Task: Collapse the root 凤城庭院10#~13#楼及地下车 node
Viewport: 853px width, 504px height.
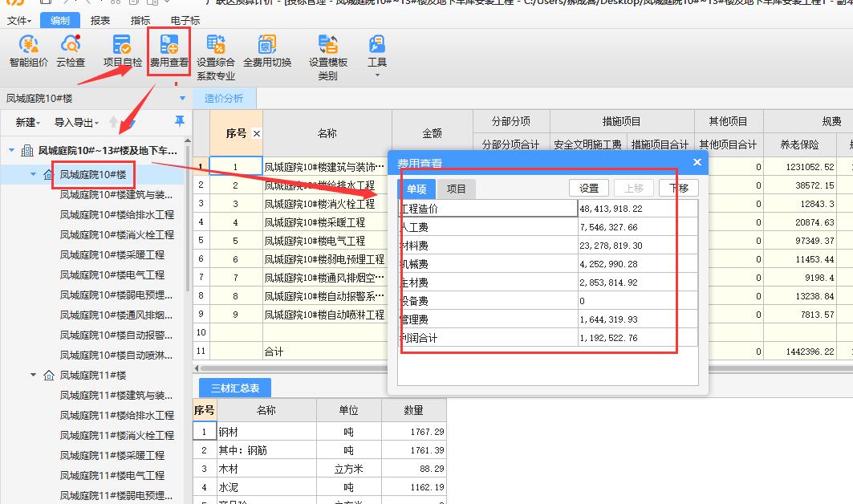Action: click(11, 151)
